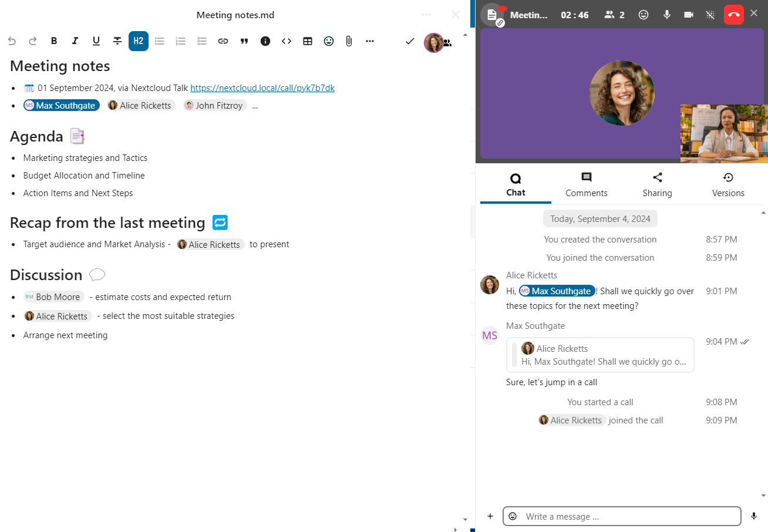Click the editor vertical scrollbar
768x532 pixels.
point(465,276)
